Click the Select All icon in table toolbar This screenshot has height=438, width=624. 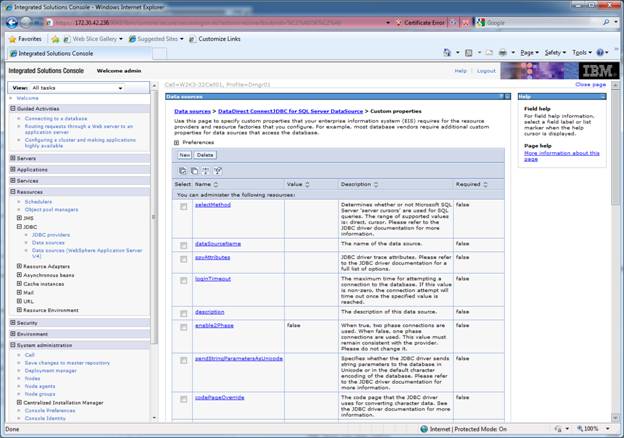pos(182,171)
